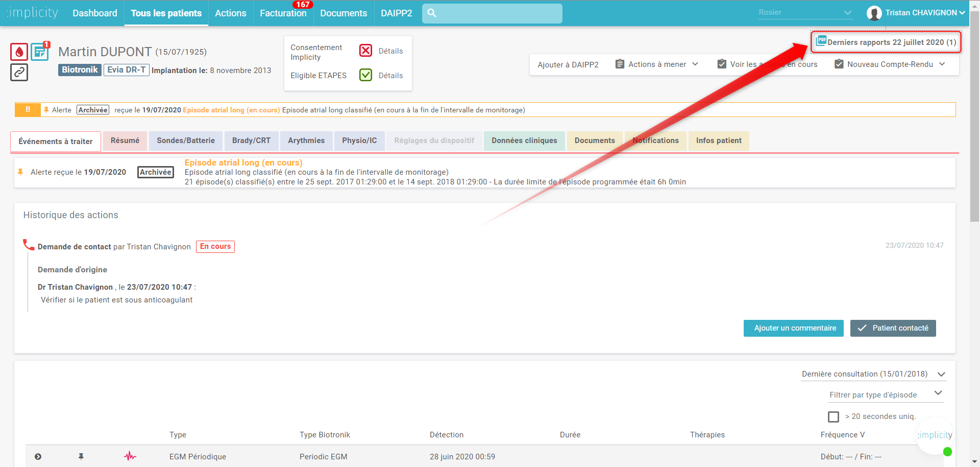Click the PDF icon in Derniers rapports

point(821,41)
